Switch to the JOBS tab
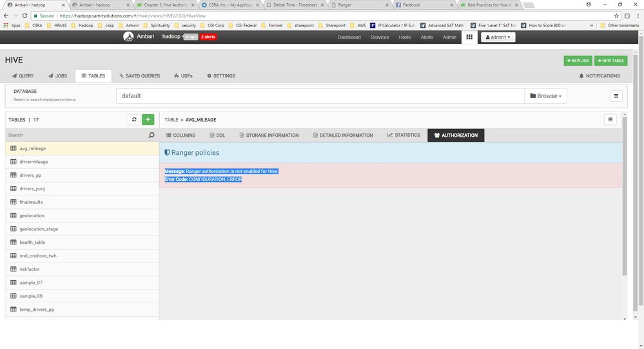This screenshot has height=349, width=644. 57,76
